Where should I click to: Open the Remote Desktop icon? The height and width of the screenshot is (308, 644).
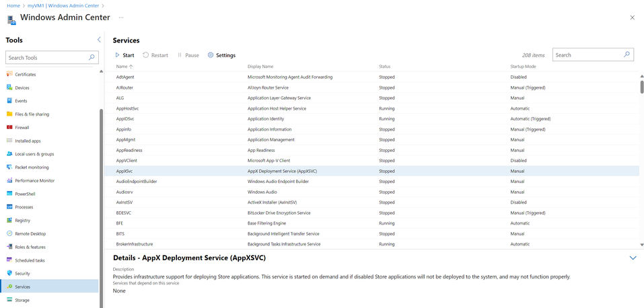tap(9, 233)
